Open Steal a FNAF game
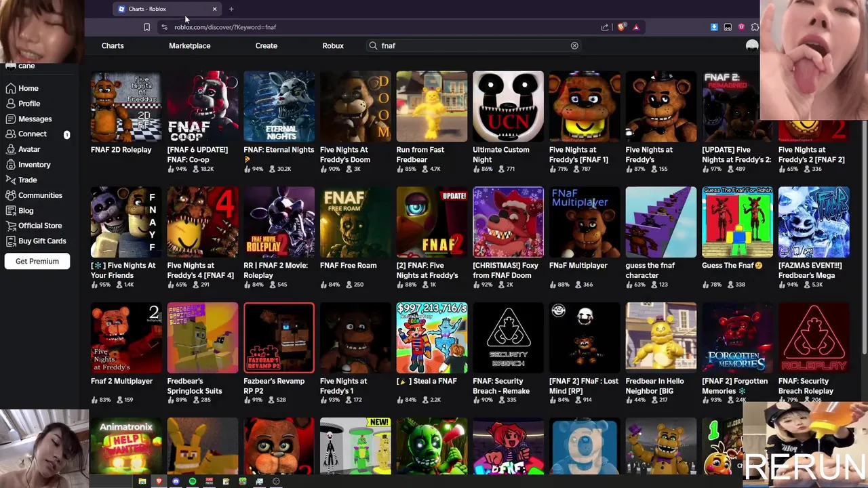Image resolution: width=868 pixels, height=488 pixels. point(432,354)
